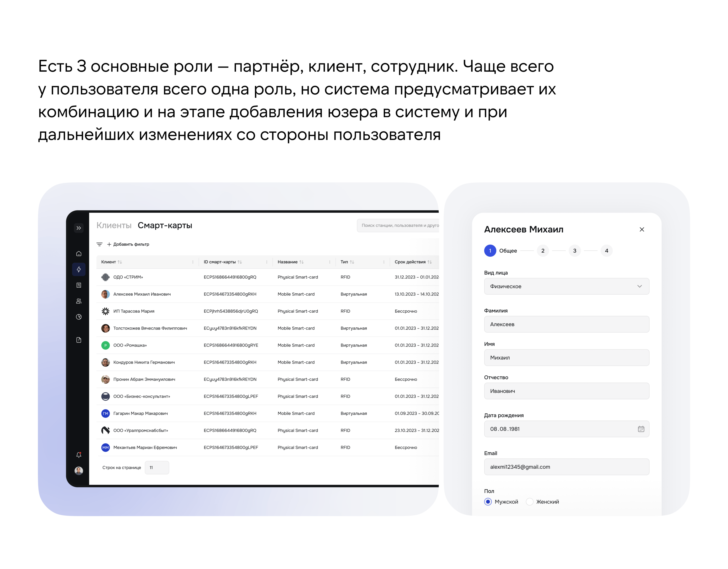Viewport: 728px width, 569px height.
Task: Sort by Клиент column arrows
Action: 120,262
